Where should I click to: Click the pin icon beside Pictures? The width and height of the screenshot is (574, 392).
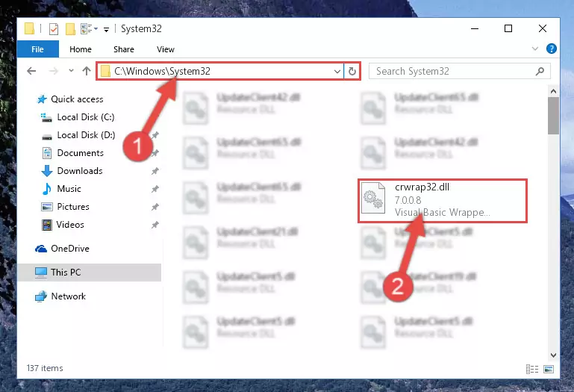(x=155, y=207)
